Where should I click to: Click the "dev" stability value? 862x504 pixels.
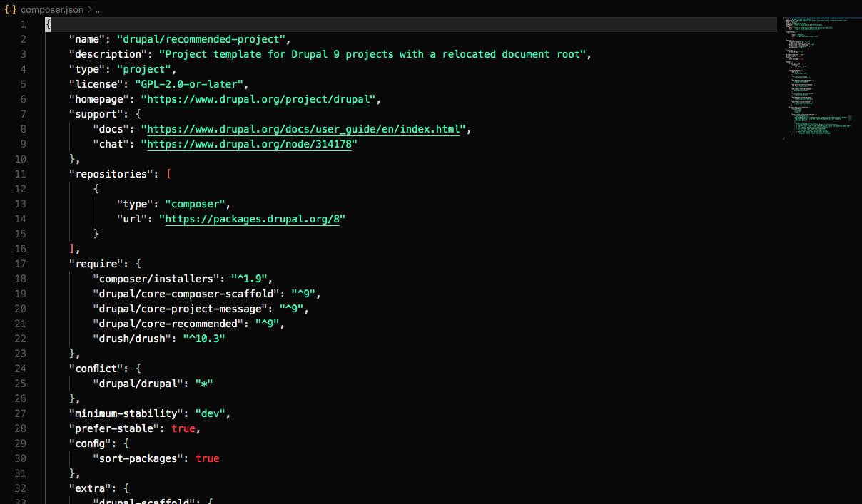210,413
